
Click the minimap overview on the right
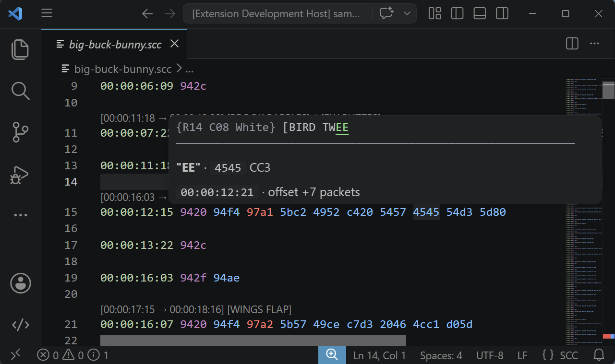(x=583, y=211)
